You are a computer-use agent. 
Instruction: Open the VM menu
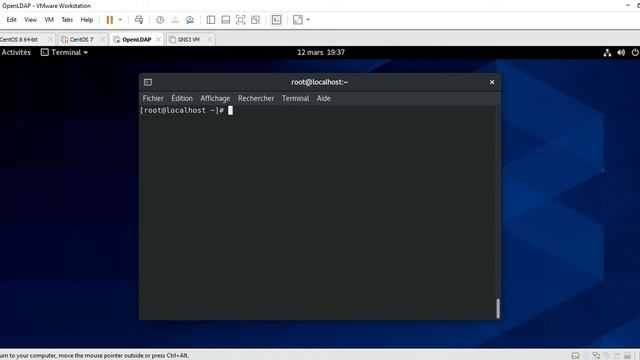tap(49, 20)
